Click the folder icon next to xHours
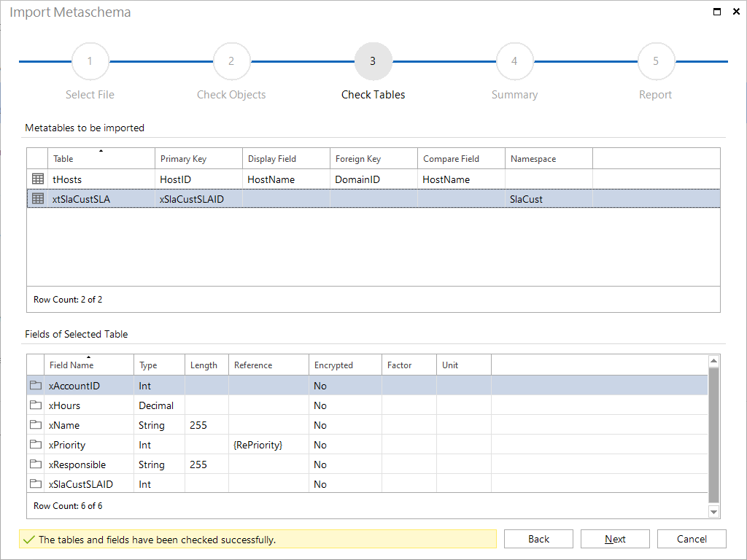Screen dimensions: 747x560 [36, 405]
